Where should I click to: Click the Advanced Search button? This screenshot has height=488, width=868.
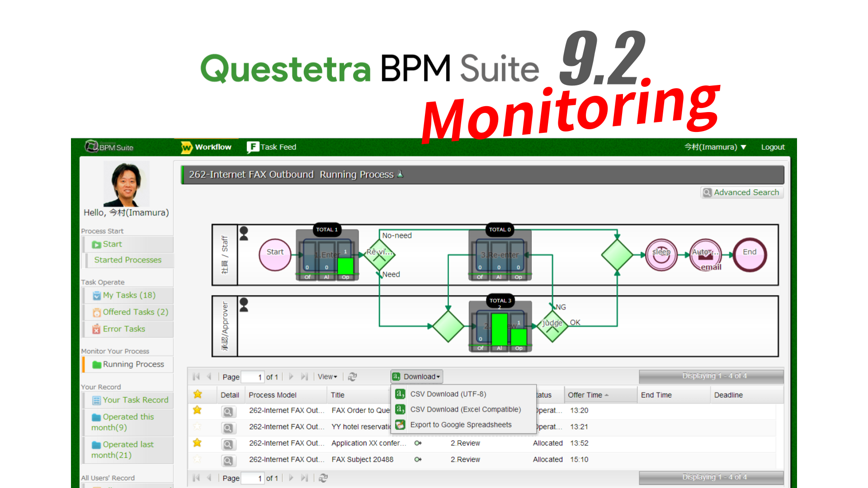coord(741,192)
